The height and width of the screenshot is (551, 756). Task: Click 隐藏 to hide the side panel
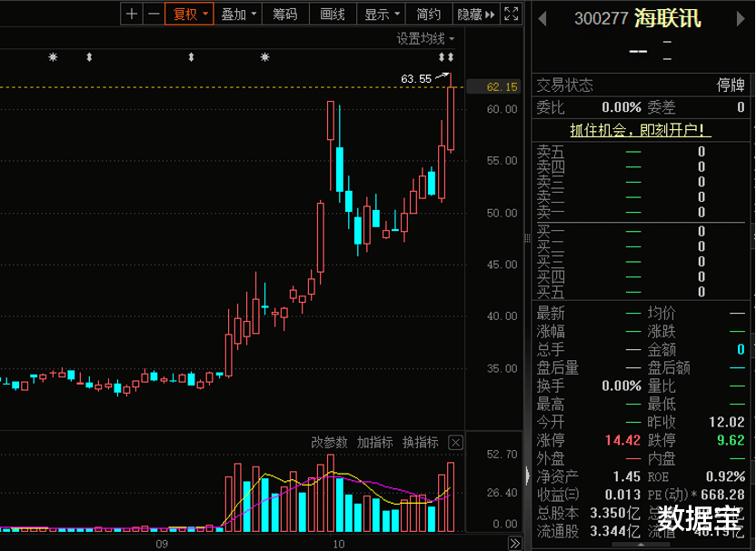point(476,14)
